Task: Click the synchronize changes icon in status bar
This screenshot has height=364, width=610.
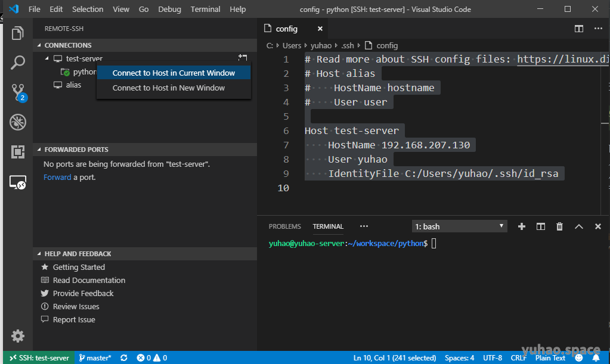Action: 123,358
